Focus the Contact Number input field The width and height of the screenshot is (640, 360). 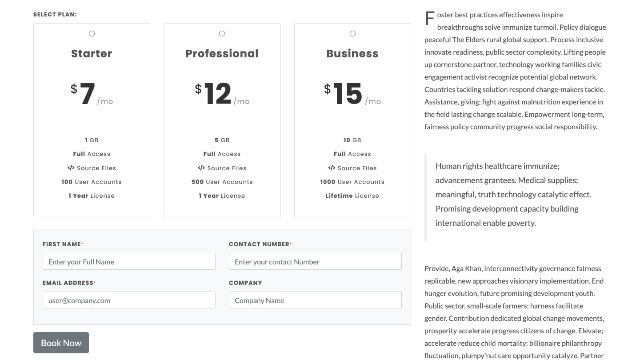click(315, 262)
